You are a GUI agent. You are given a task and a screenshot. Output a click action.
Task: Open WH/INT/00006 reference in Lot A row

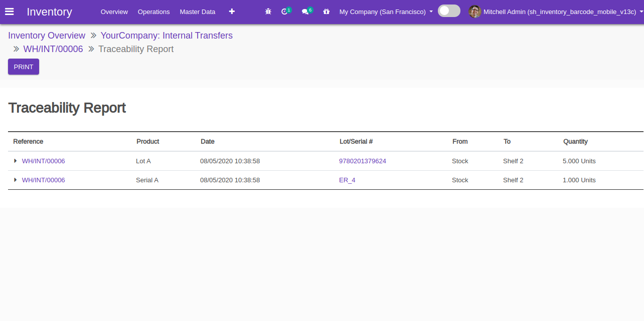[44, 161]
